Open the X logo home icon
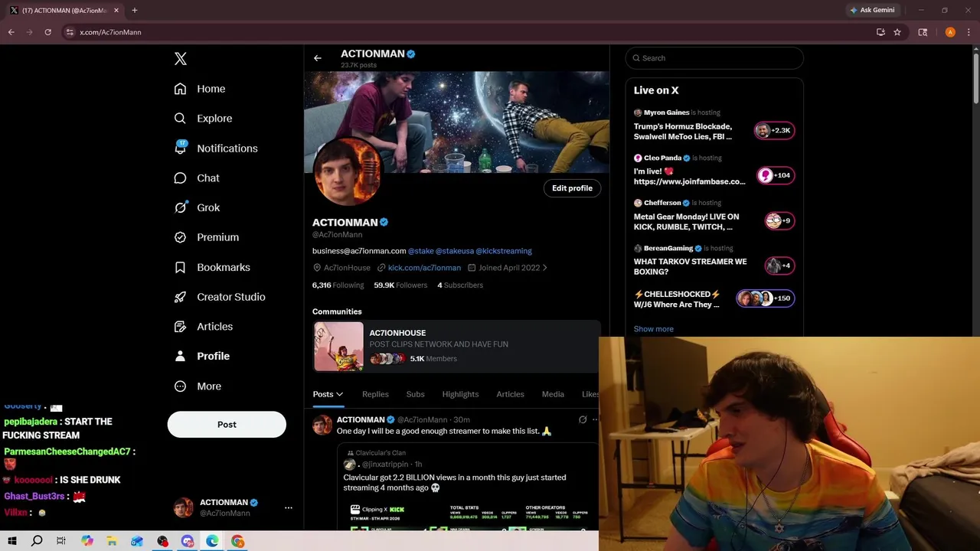Image resolution: width=980 pixels, height=551 pixels. point(181,59)
